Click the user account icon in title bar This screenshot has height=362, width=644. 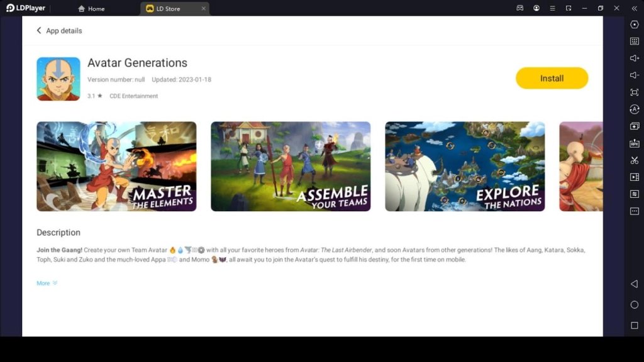(x=536, y=8)
